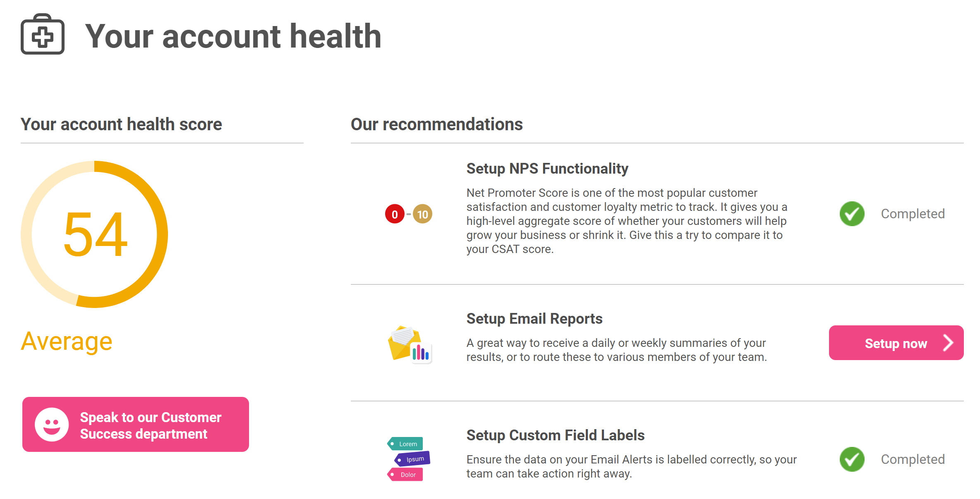The image size is (980, 499).
Task: Click Completed status beside NPS Functionality
Action: point(913,214)
